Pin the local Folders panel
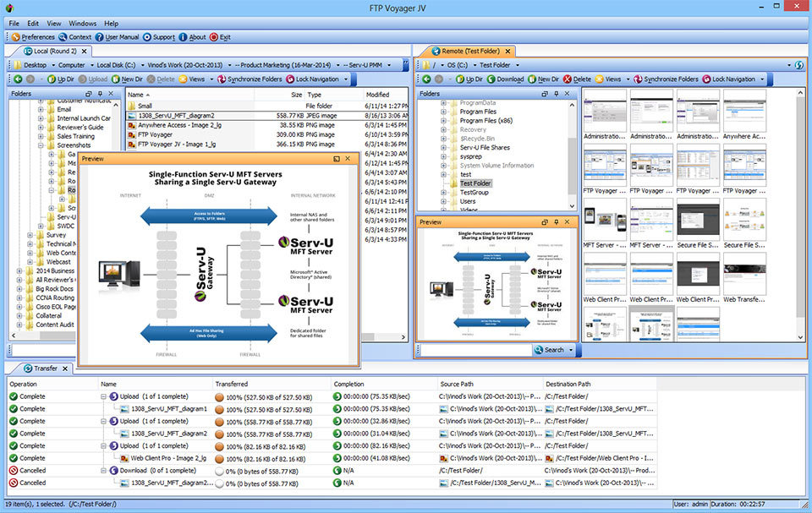 coord(101,95)
